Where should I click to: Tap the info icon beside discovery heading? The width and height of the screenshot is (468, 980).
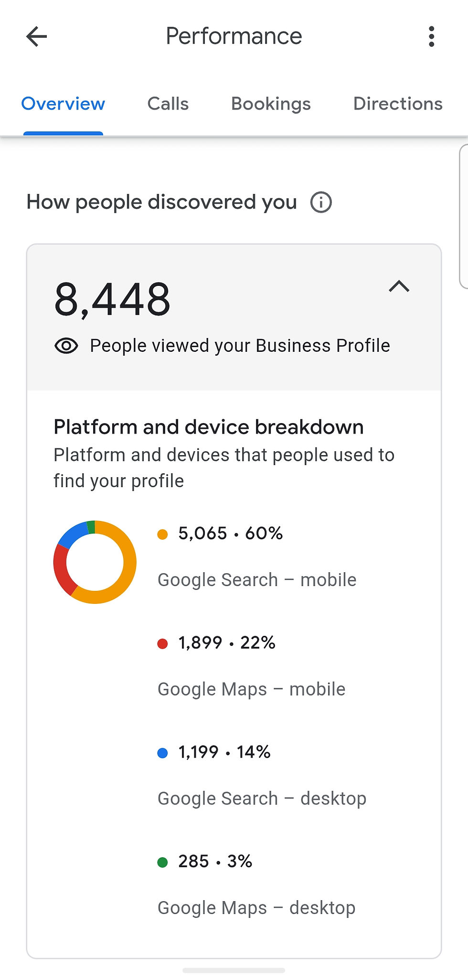point(321,202)
